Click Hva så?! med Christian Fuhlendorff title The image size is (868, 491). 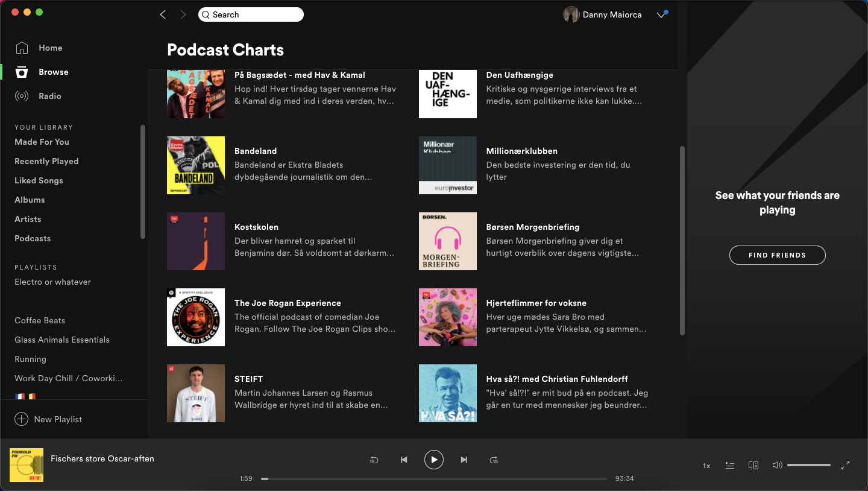click(x=557, y=379)
